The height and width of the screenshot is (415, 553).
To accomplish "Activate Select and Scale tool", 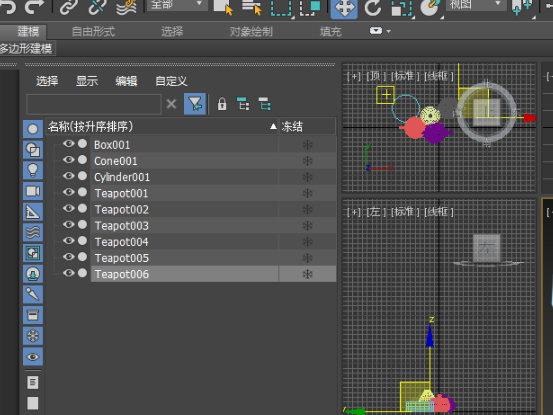I will click(x=402, y=8).
